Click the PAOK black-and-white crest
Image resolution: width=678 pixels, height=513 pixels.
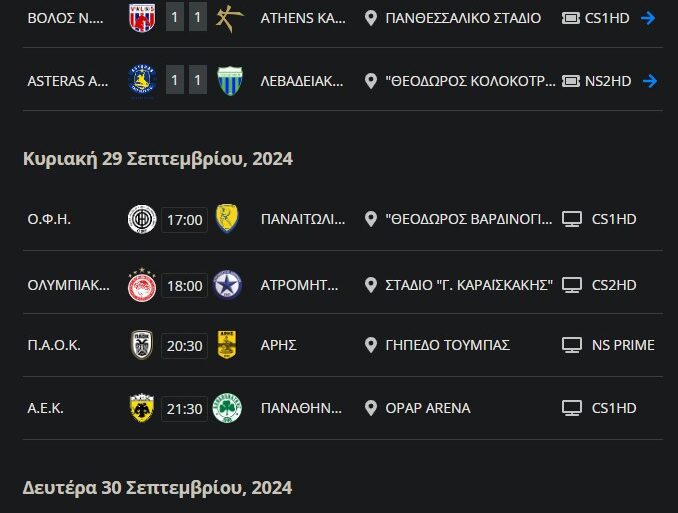click(x=142, y=345)
